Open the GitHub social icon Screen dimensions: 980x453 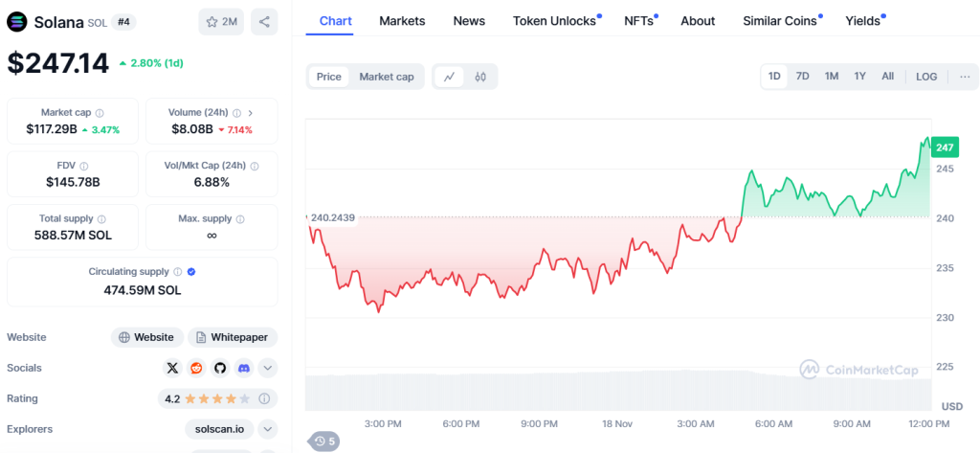220,368
